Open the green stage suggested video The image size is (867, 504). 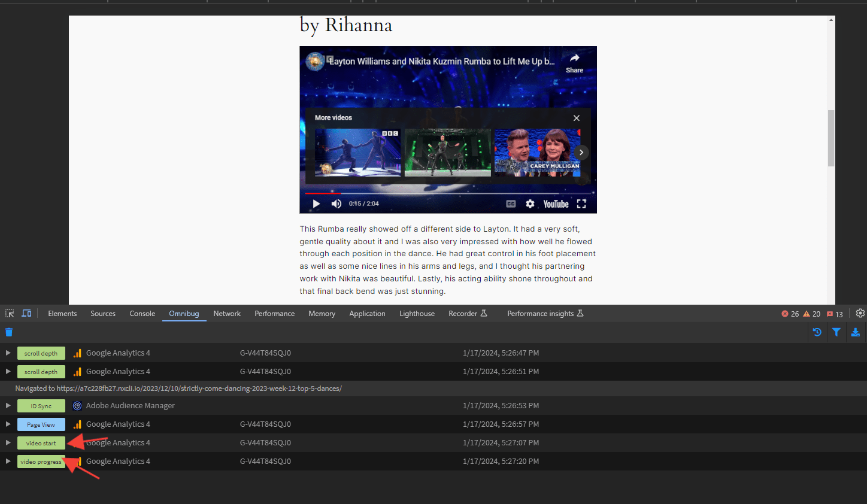[448, 153]
